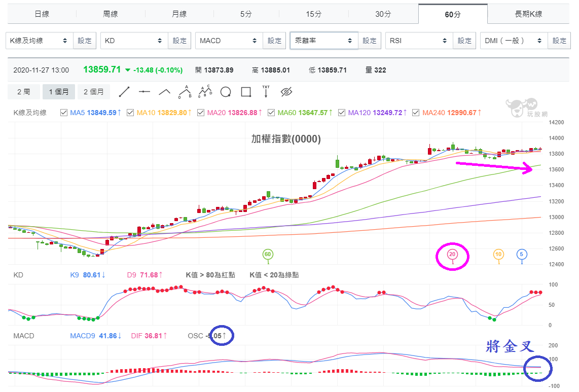The image size is (579, 392).
Task: Select the TXT text annotation tool
Action: pyautogui.click(x=266, y=91)
